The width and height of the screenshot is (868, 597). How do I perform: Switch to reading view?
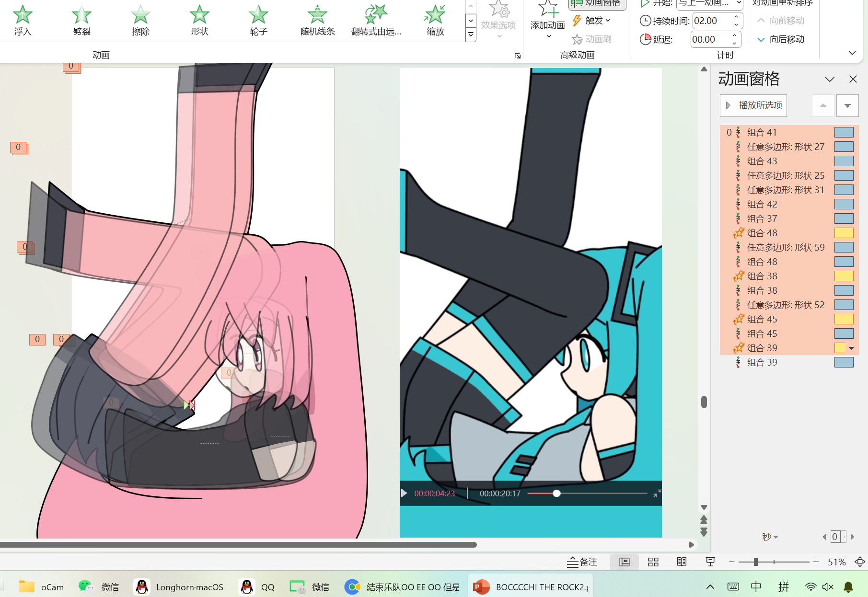[x=682, y=562]
